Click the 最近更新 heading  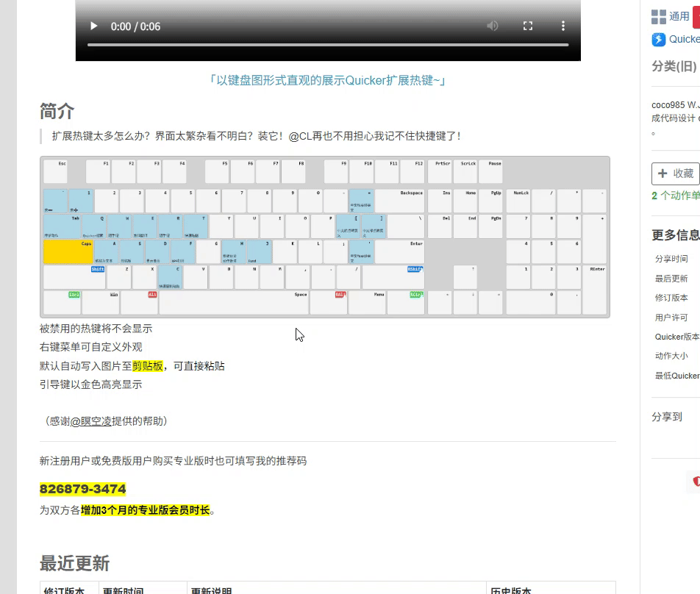click(74, 563)
